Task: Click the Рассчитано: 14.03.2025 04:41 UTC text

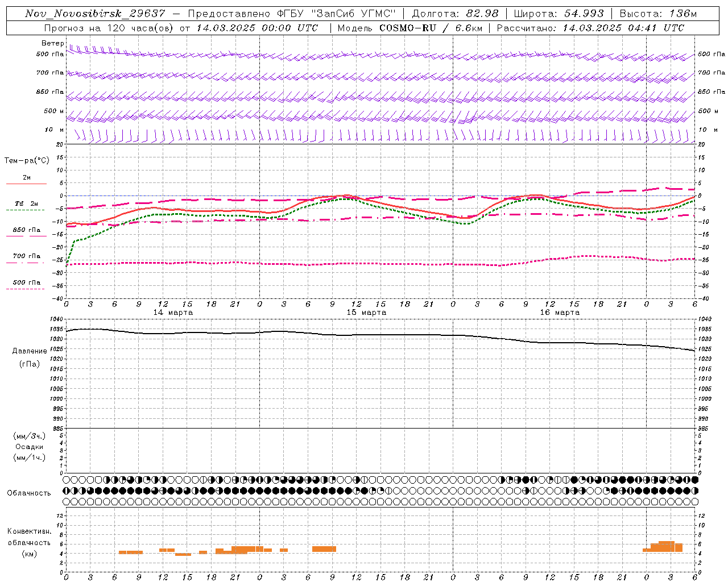Action: click(x=590, y=28)
